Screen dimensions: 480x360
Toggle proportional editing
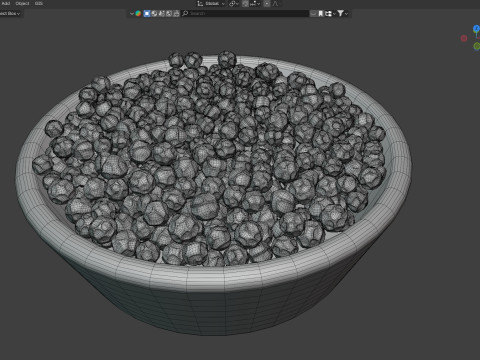267,4
